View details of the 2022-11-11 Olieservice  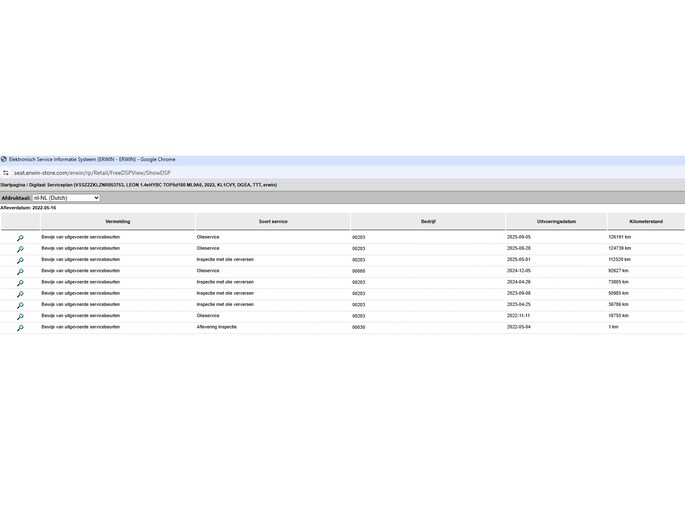[19, 316]
